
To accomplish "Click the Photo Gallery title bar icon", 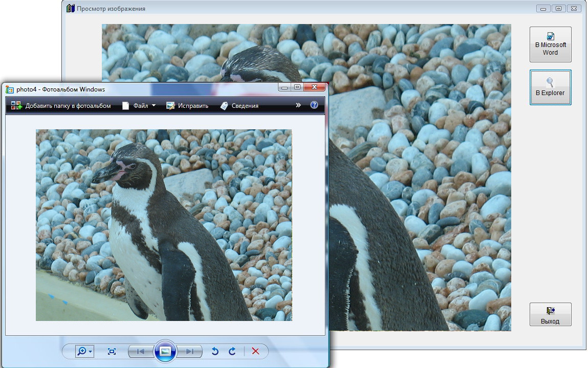I will 10,89.
